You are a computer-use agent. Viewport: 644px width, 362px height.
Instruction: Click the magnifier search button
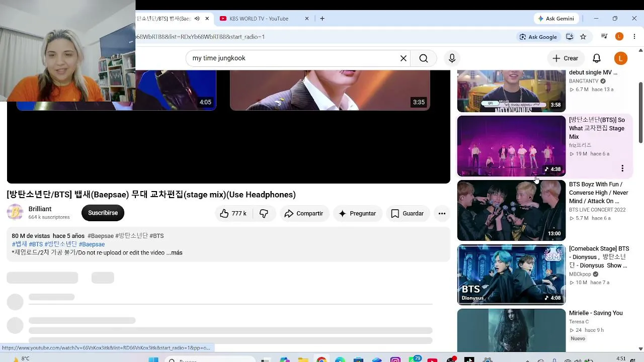[424, 58]
